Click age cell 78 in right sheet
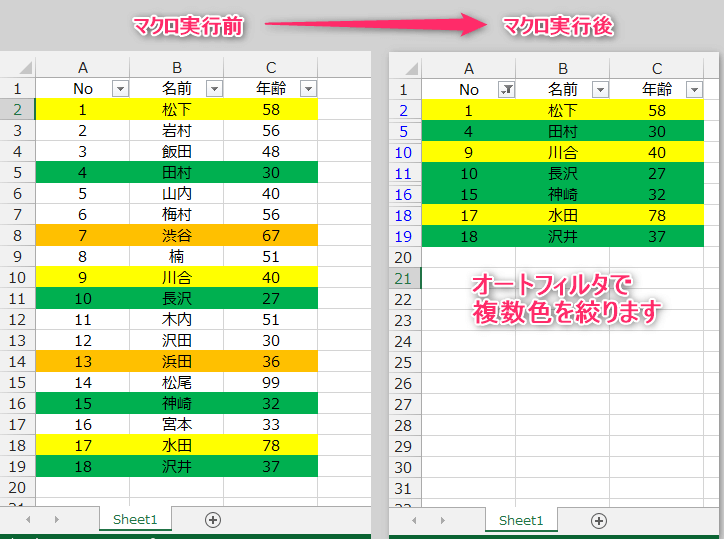This screenshot has height=539, width=724. (x=657, y=215)
